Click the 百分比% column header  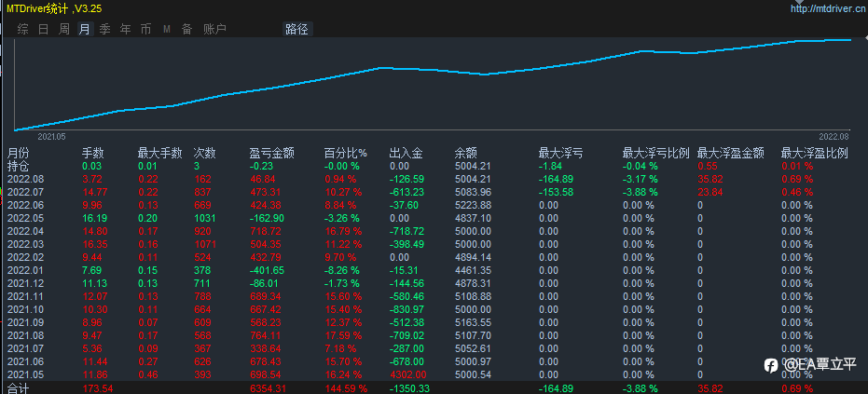click(x=346, y=154)
